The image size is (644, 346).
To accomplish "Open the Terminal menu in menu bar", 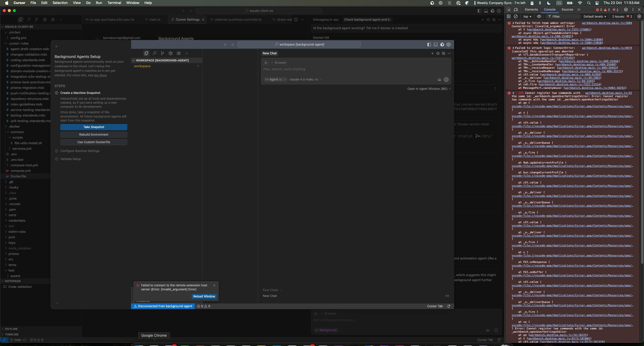I will pos(114,3).
